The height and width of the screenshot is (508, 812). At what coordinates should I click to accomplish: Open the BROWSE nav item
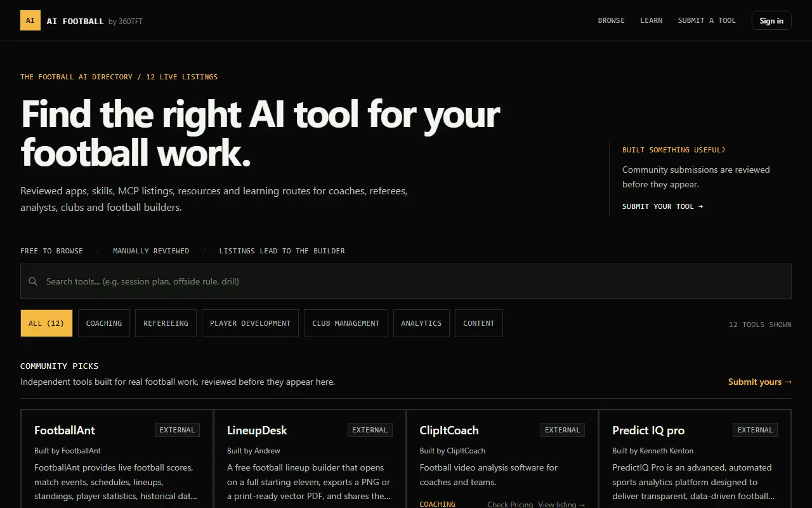point(611,20)
